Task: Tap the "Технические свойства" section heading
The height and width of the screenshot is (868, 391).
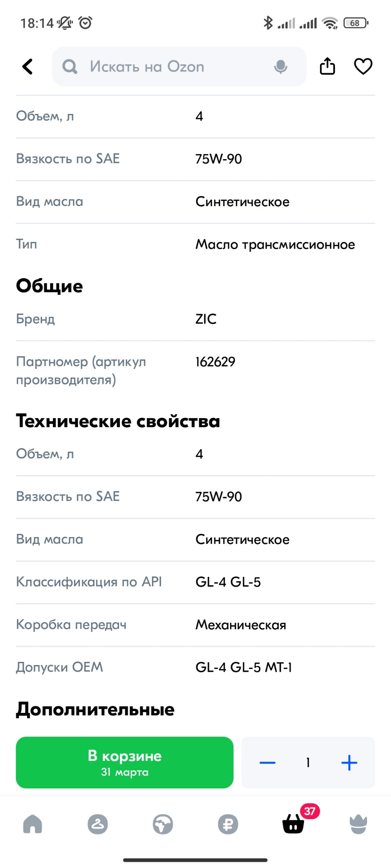Action: click(x=118, y=421)
